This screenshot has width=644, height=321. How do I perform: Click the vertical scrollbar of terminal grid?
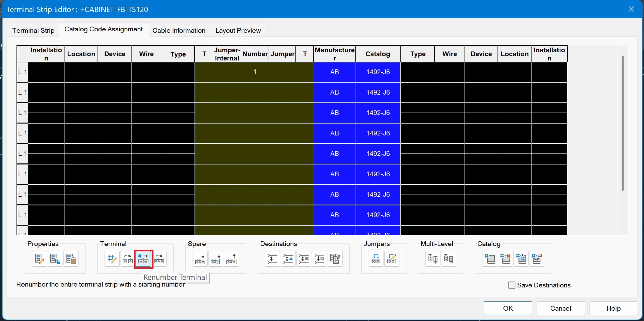coord(623,123)
